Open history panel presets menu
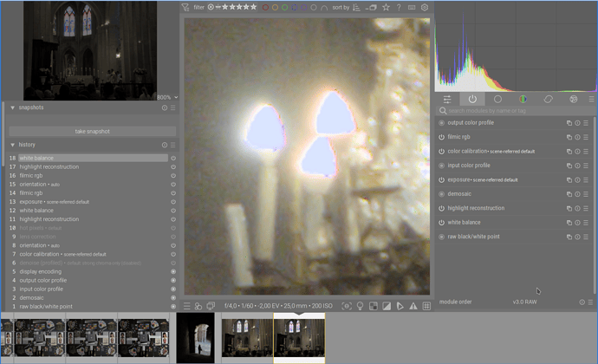 [172, 145]
